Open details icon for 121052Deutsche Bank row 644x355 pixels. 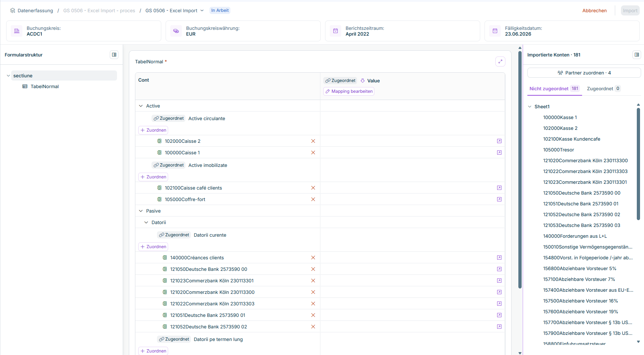(x=499, y=327)
